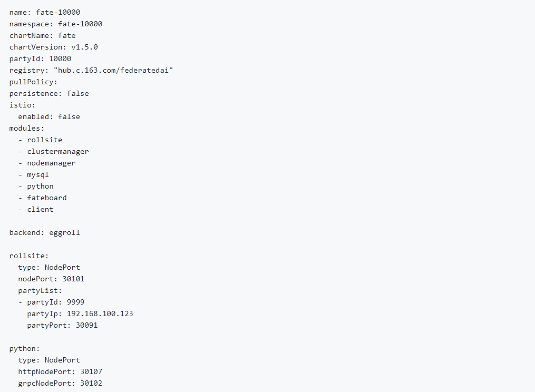This screenshot has width=535, height=392.
Task: Click the nodemanager module entry
Action: click(x=51, y=163)
